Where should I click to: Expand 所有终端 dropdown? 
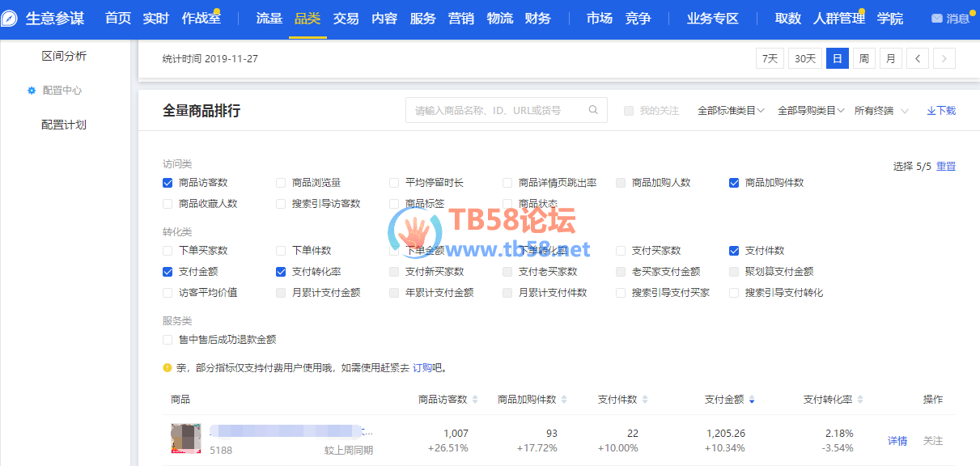pos(881,111)
